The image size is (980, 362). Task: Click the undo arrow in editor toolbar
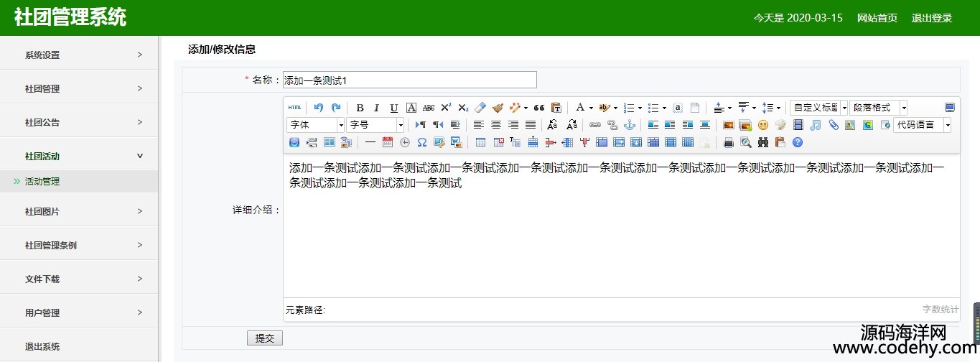pyautogui.click(x=319, y=108)
